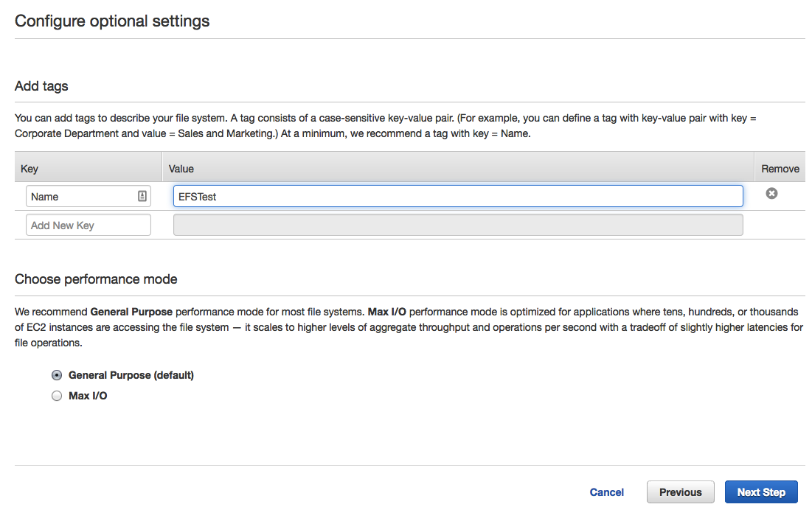812x507 pixels.
Task: Focus the EFSTest value field
Action: 458,197
